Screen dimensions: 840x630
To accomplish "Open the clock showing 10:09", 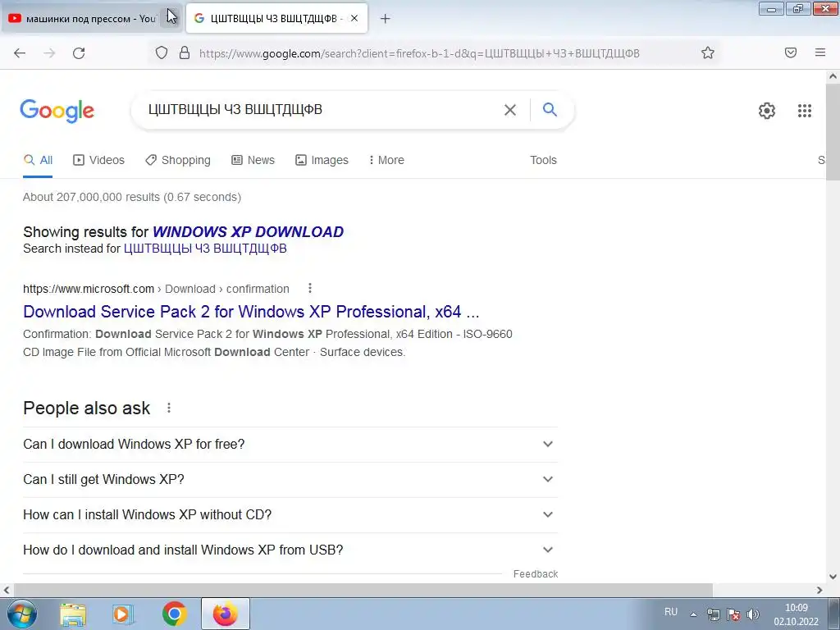I will point(796,614).
